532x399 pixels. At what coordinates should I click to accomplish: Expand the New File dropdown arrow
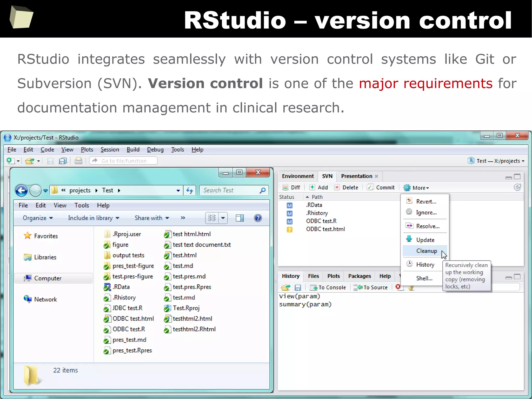pos(18,161)
